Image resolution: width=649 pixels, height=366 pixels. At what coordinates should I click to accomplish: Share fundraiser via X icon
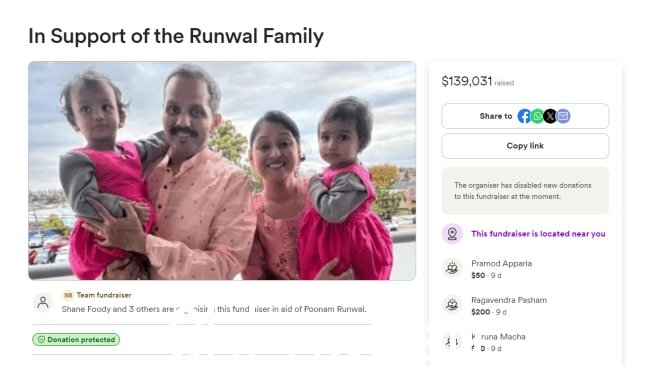pyautogui.click(x=550, y=116)
